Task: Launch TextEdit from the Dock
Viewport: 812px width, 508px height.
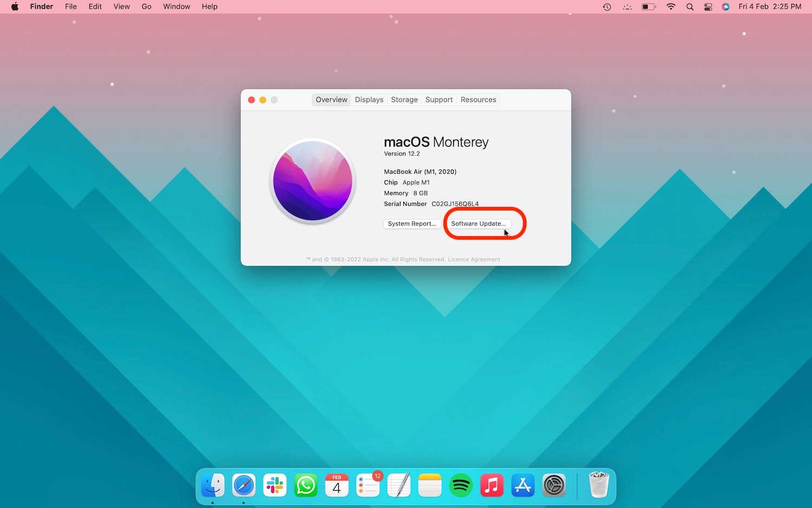Action: tap(399, 485)
